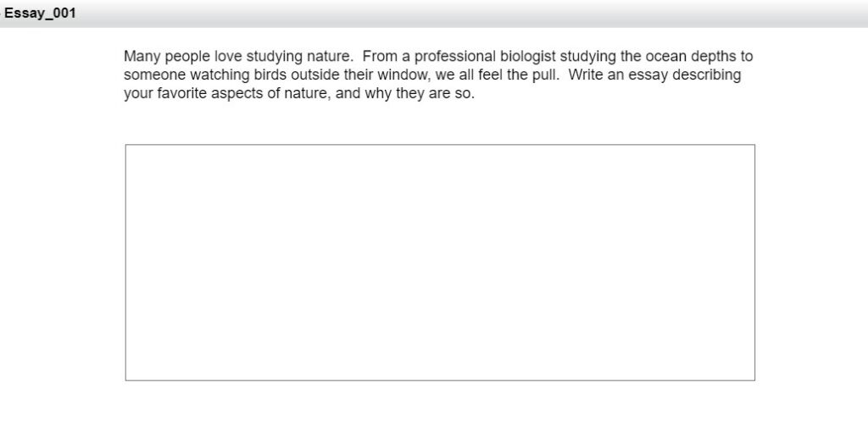Click the word "outside" in the prompt
Viewport: 868px width, 438px height.
(315, 75)
